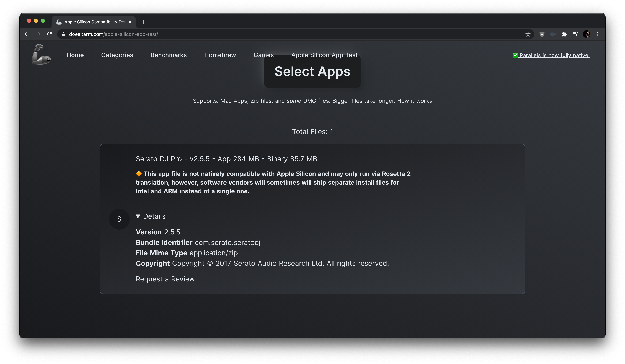The width and height of the screenshot is (625, 364).
Task: Click the File Mime Type application/zip line
Action: point(187,253)
